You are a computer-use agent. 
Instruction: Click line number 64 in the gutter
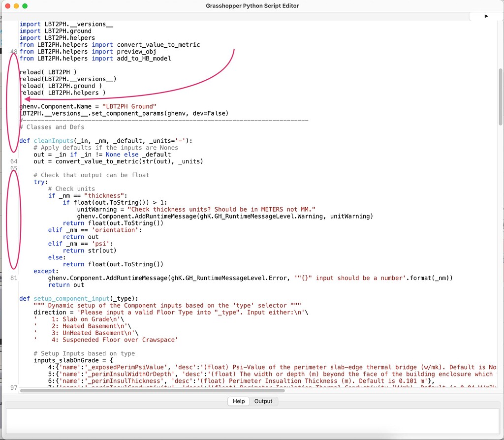[x=14, y=161]
